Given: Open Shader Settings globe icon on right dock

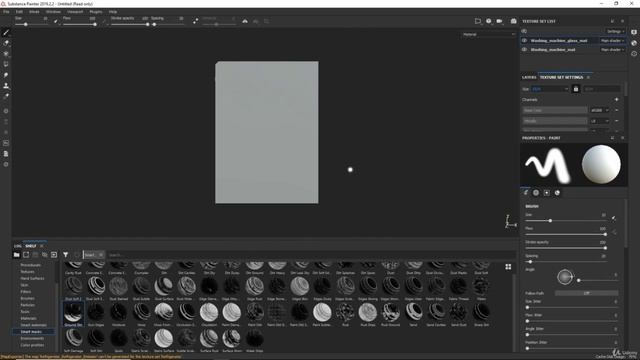Looking at the screenshot, I should [x=634, y=43].
